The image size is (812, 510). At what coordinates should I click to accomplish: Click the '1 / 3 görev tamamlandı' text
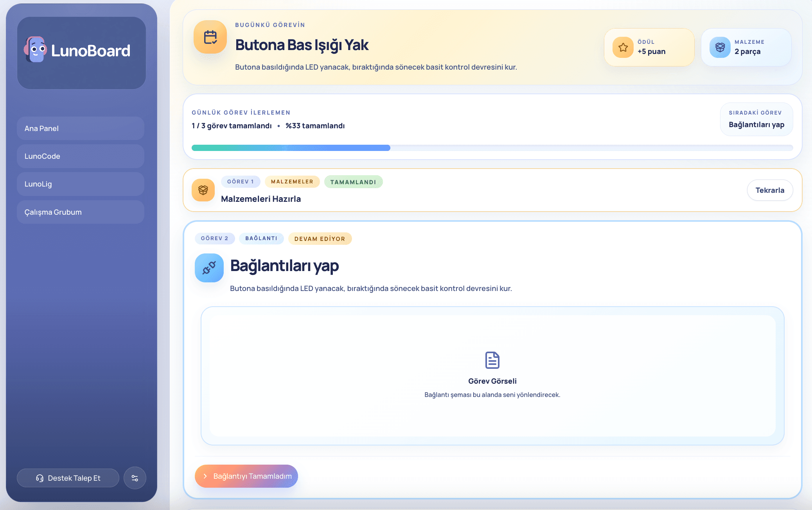tap(232, 126)
